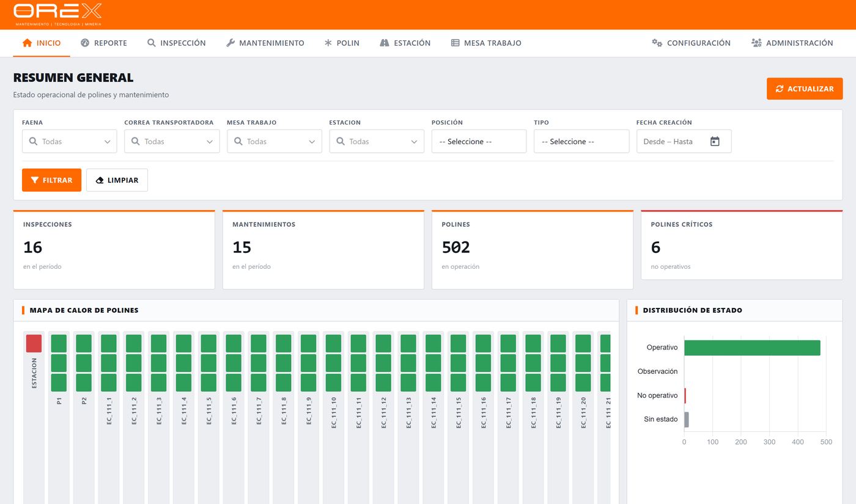The height and width of the screenshot is (504, 856).
Task: Click top green cell of P1 column
Action: tap(59, 343)
